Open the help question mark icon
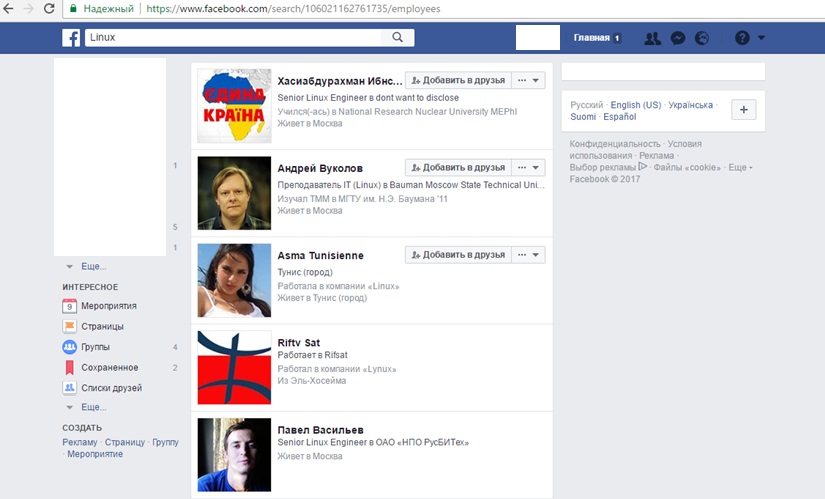Image resolution: width=825 pixels, height=499 pixels. pyautogui.click(x=742, y=38)
